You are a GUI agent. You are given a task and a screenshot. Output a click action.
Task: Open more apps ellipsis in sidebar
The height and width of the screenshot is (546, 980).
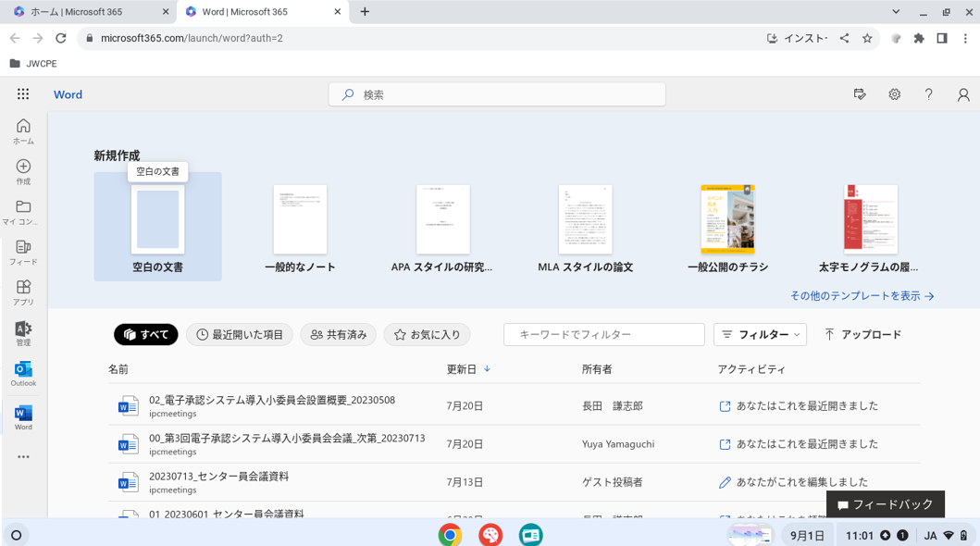[23, 456]
